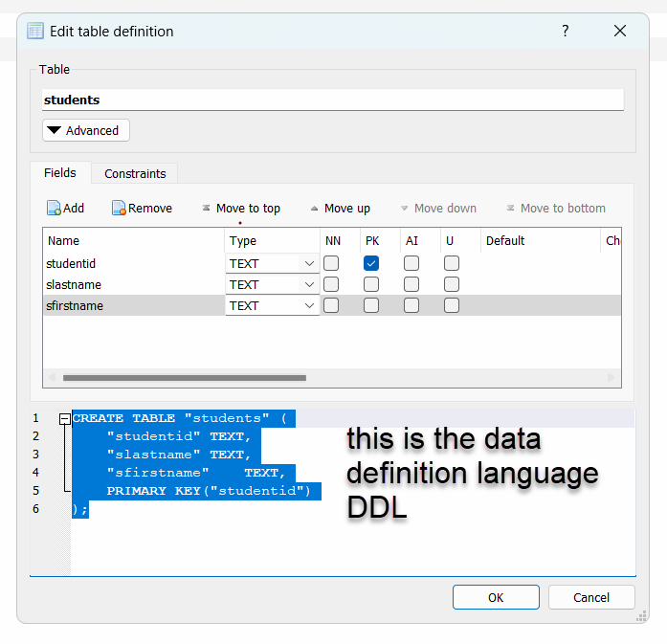Click the Cancel button
This screenshot has height=644, width=667.
591,597
